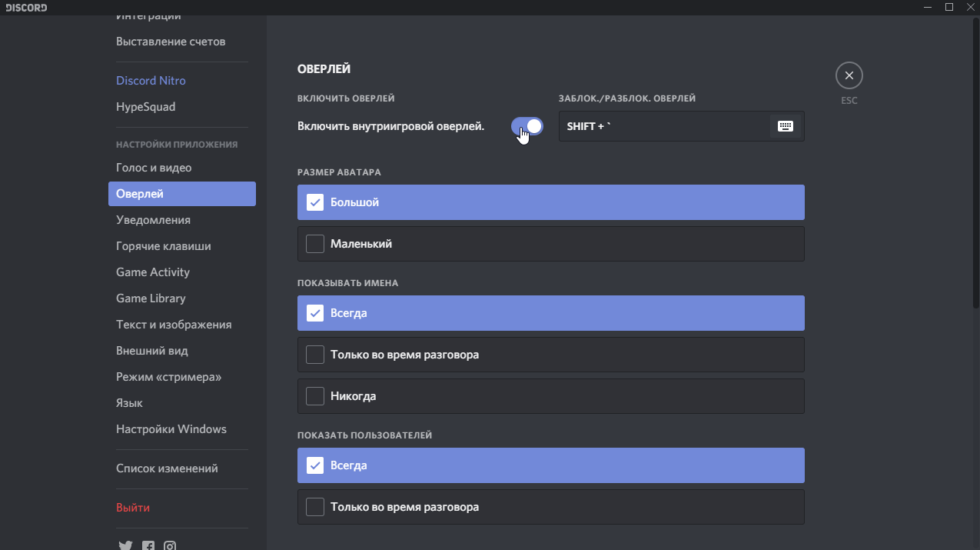Screen dimensions: 980x550
Task: Click the Facebook icon at the bottom
Action: pos(148,545)
